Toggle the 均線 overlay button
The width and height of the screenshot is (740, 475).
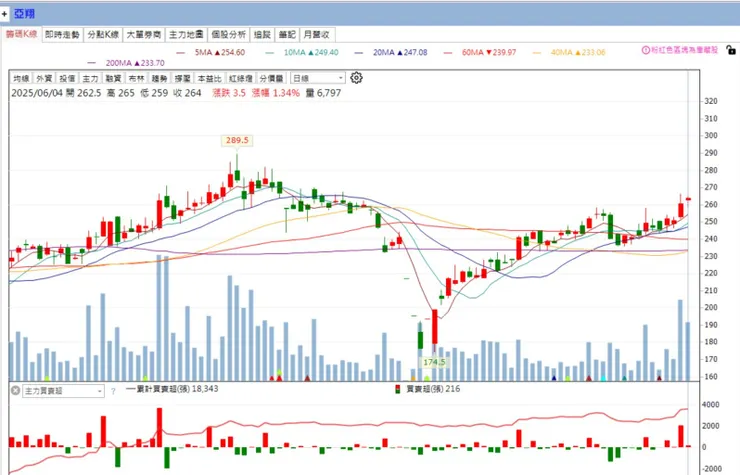click(21, 78)
